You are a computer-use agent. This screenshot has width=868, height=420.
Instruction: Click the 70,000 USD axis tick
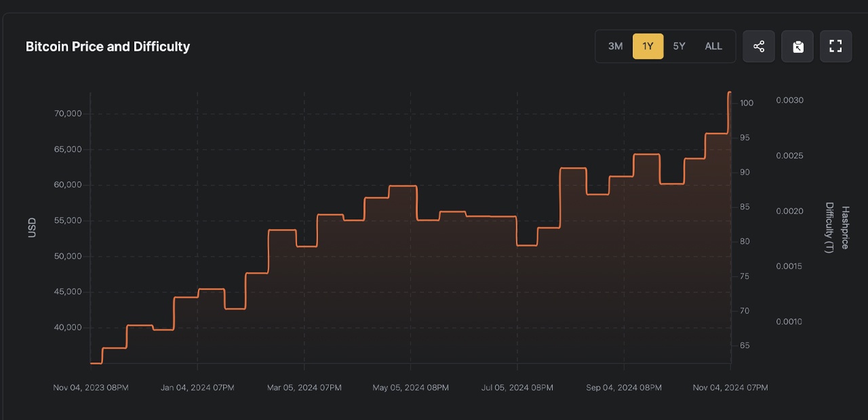coord(68,114)
